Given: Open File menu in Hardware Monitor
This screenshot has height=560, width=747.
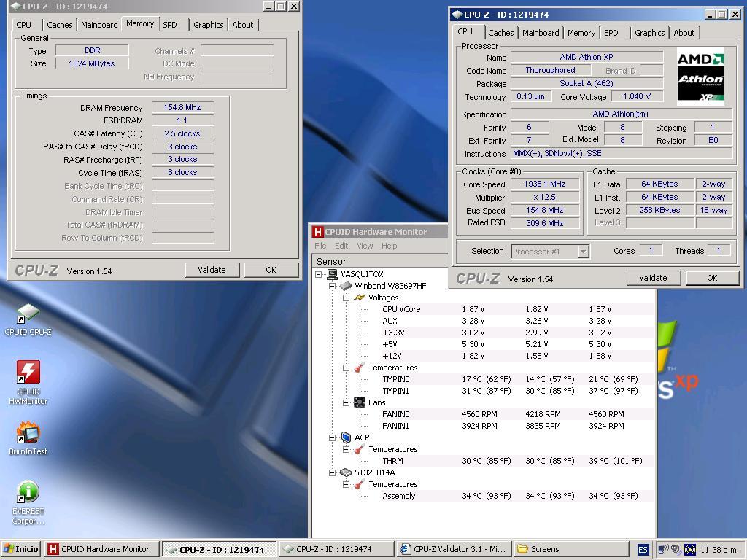Looking at the screenshot, I should tap(321, 246).
